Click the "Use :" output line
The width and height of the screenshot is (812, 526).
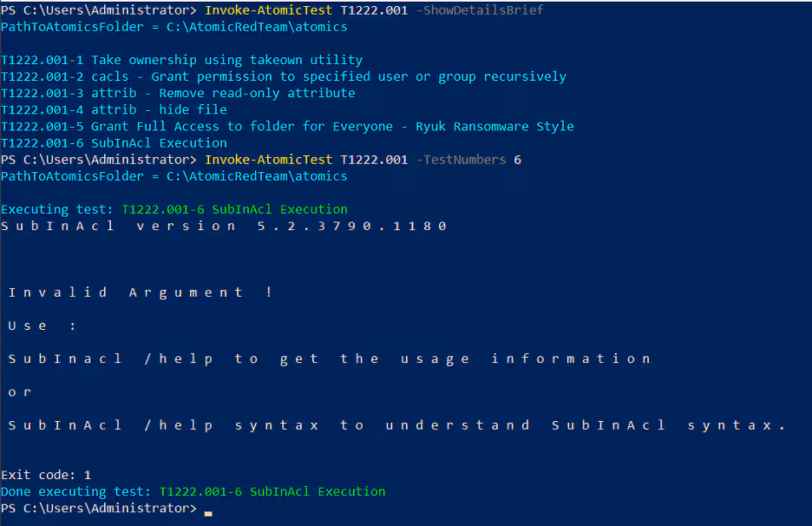pos(42,325)
